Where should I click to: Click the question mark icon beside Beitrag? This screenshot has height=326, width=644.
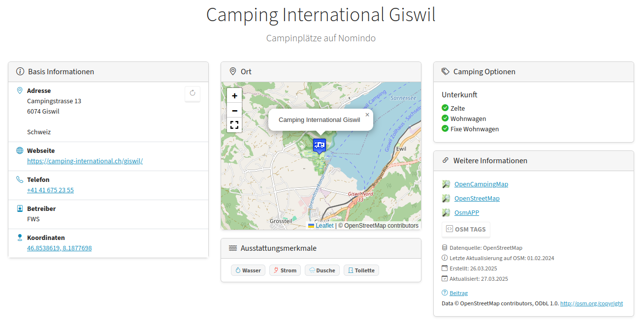(445, 293)
